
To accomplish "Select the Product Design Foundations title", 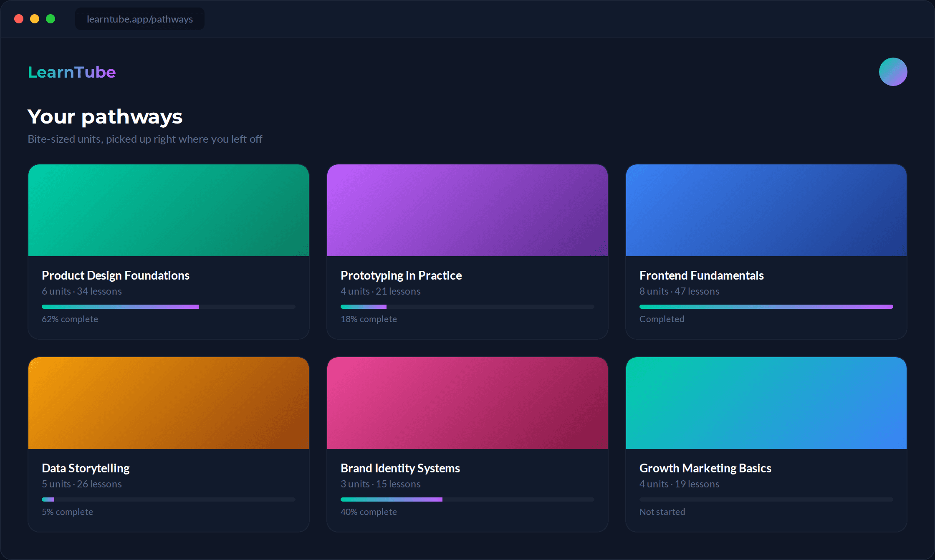I will tap(116, 275).
